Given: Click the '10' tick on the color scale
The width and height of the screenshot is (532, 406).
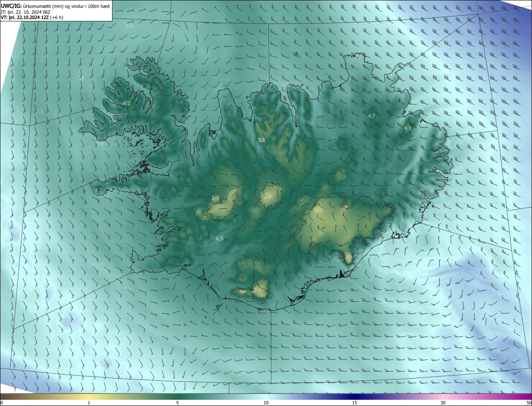Looking at the screenshot, I should coord(266,403).
